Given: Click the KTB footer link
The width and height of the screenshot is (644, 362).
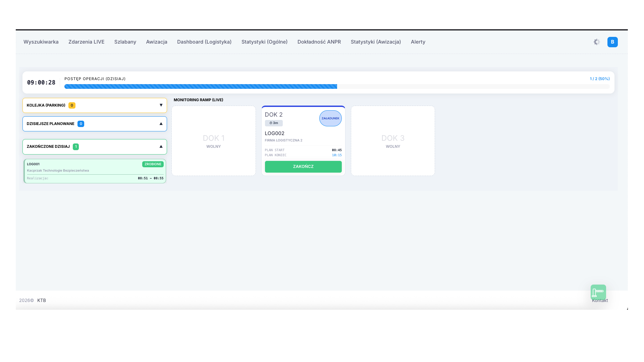Looking at the screenshot, I should click(42, 300).
